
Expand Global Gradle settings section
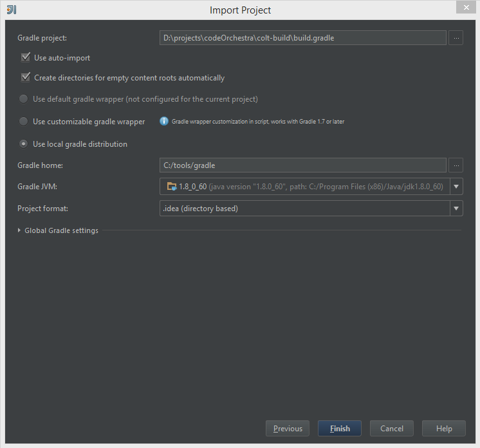point(19,230)
